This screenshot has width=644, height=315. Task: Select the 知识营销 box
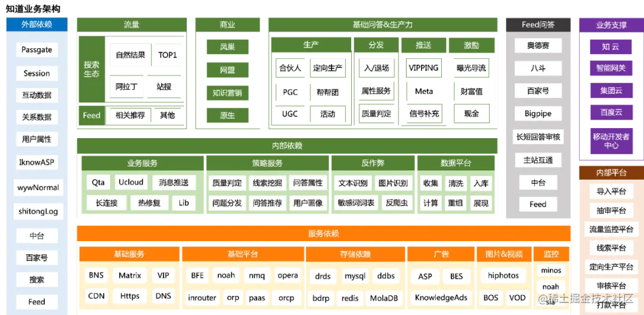(x=228, y=93)
